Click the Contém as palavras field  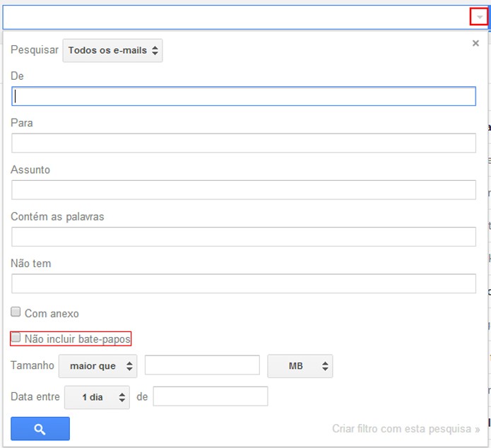point(244,237)
